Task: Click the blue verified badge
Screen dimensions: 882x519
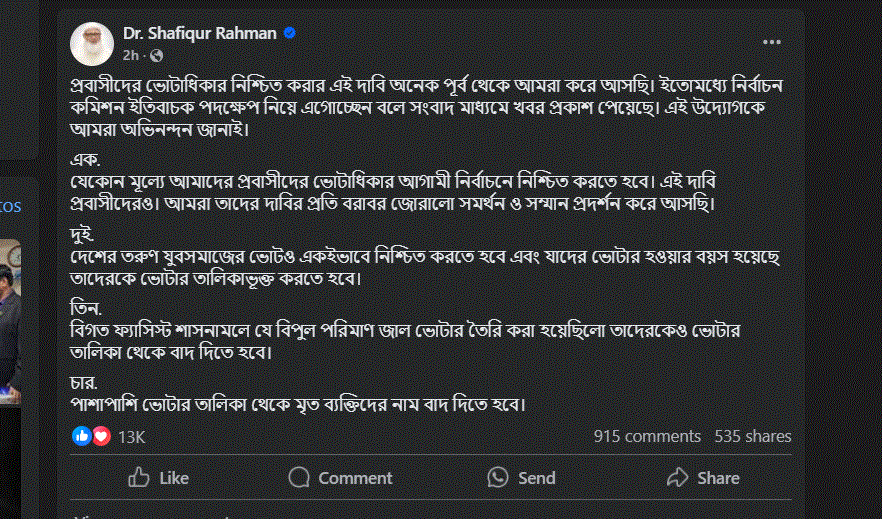Action: point(290,33)
